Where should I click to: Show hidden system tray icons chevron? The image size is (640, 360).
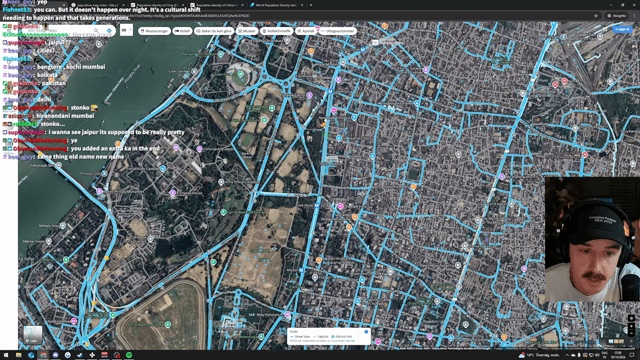tap(567, 355)
